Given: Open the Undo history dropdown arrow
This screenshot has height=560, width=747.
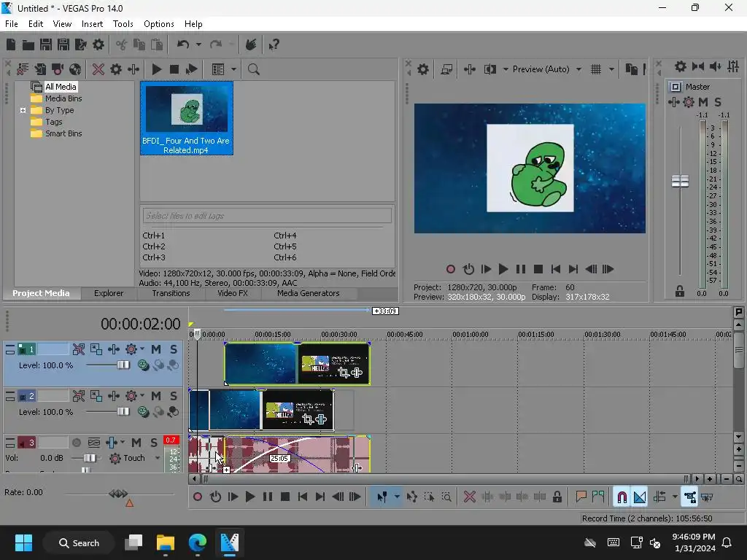Looking at the screenshot, I should tap(198, 44).
